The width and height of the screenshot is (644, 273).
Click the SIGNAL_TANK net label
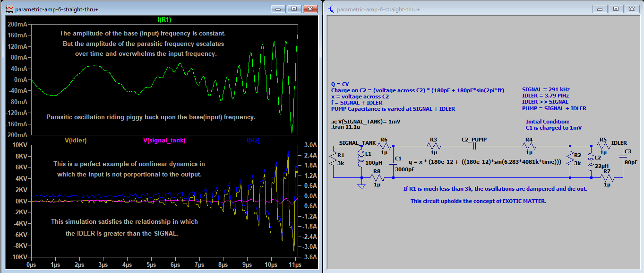tap(358, 142)
